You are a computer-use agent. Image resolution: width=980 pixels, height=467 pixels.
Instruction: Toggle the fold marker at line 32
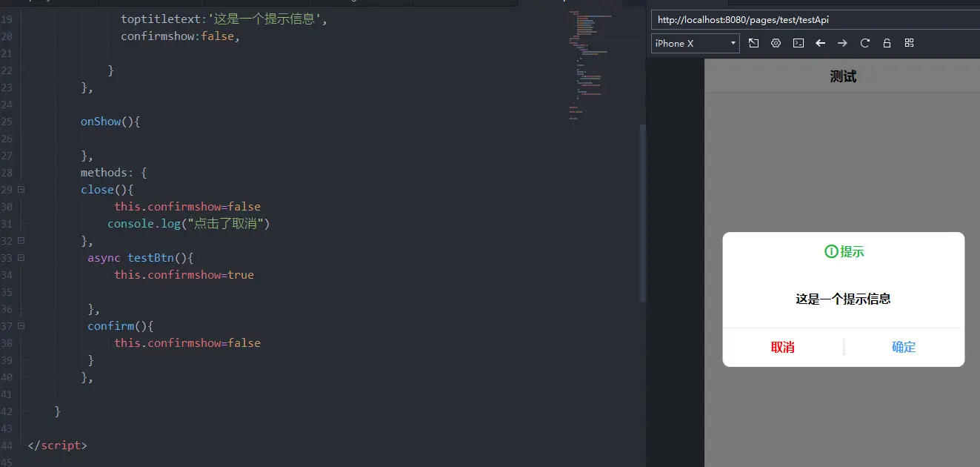(x=21, y=241)
